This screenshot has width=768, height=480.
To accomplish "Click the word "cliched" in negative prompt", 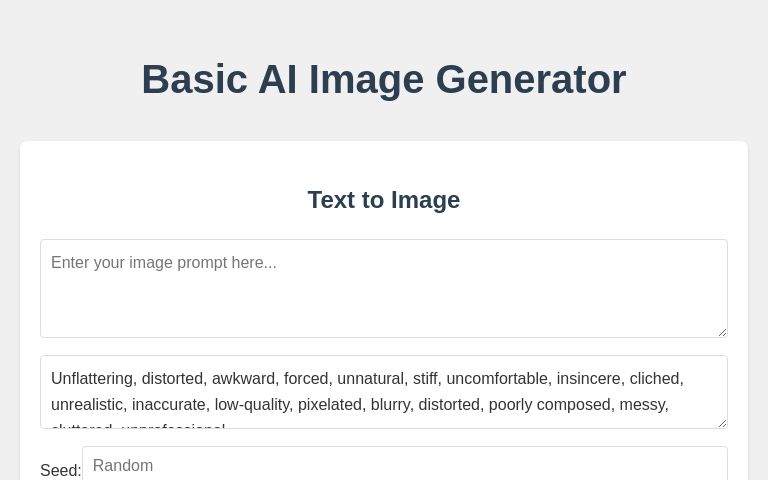I will [655, 379].
